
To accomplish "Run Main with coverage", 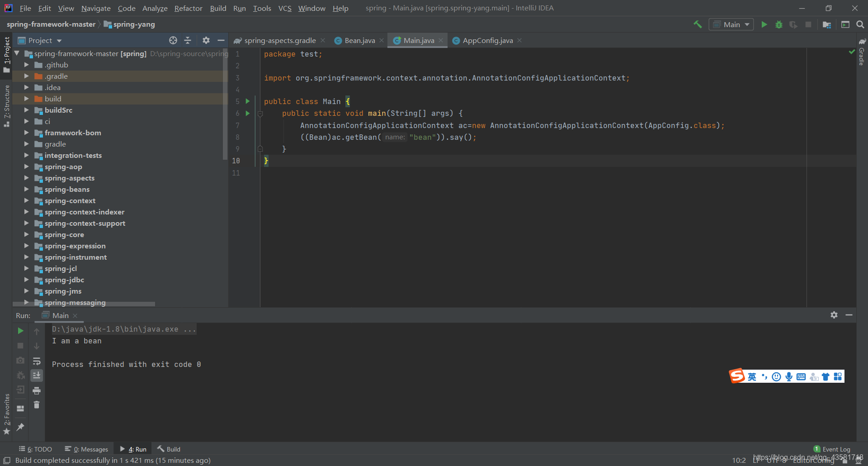I will pyautogui.click(x=793, y=24).
